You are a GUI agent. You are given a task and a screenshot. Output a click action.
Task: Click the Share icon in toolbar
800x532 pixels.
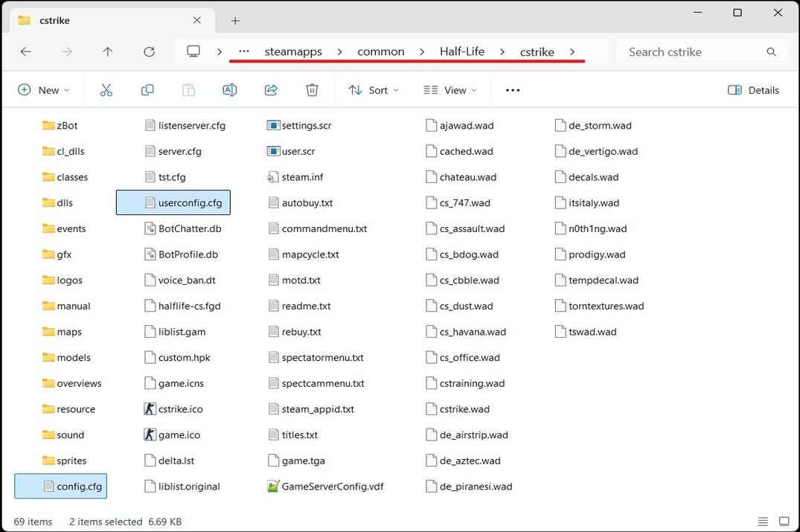point(271,90)
